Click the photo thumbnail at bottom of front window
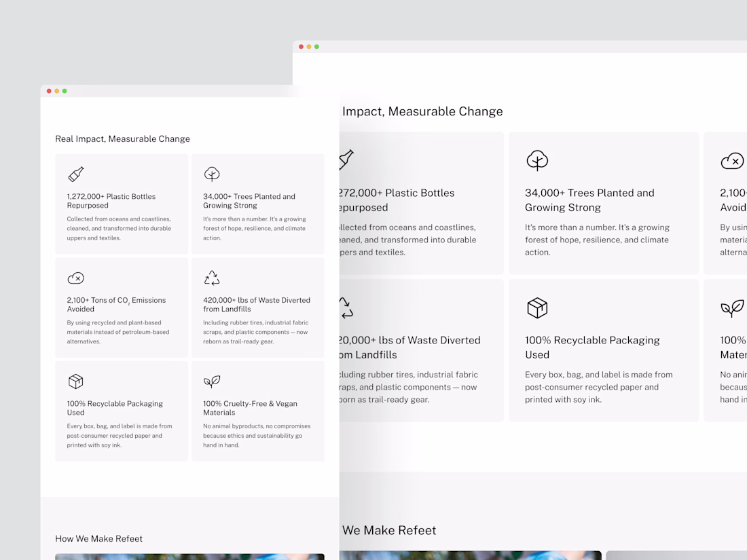This screenshot has width=747, height=560. (189, 557)
